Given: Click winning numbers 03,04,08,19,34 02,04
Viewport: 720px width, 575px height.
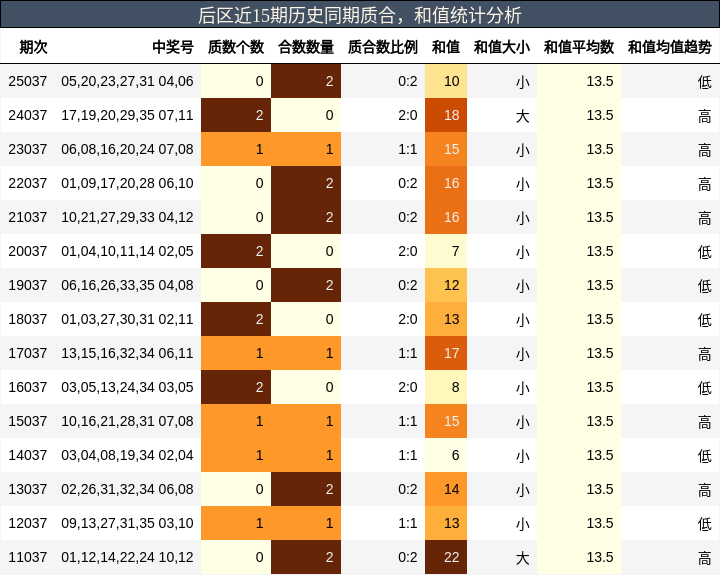Looking at the screenshot, I should (127, 455).
